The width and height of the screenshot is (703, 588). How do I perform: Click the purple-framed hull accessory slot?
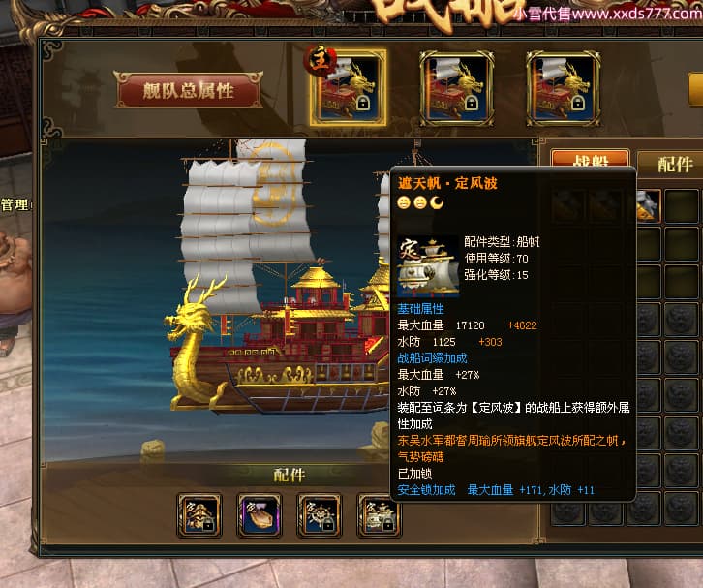(x=260, y=515)
